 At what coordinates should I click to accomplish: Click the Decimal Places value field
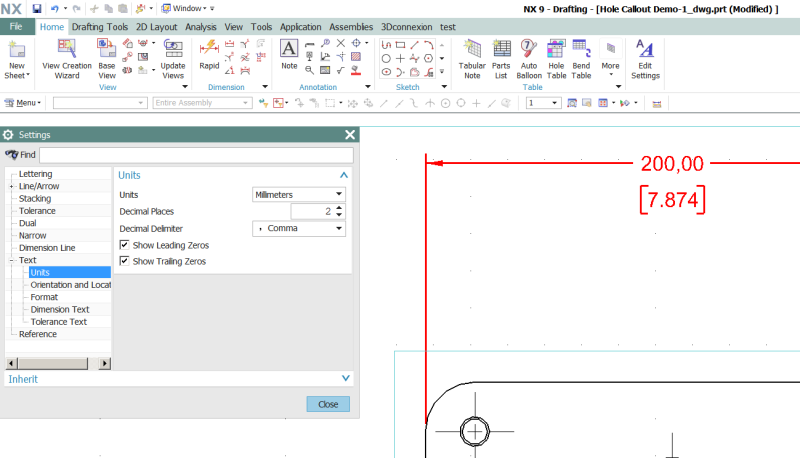click(x=312, y=211)
